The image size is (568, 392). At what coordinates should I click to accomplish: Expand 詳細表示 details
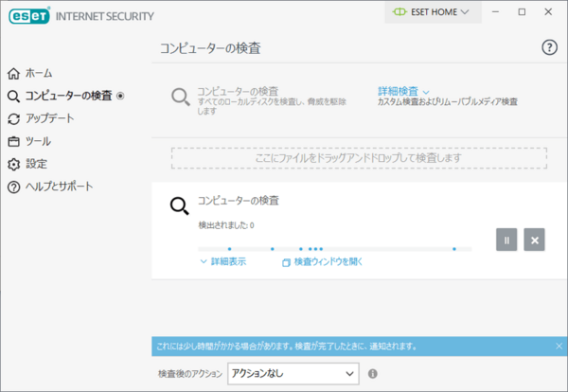coord(223,261)
